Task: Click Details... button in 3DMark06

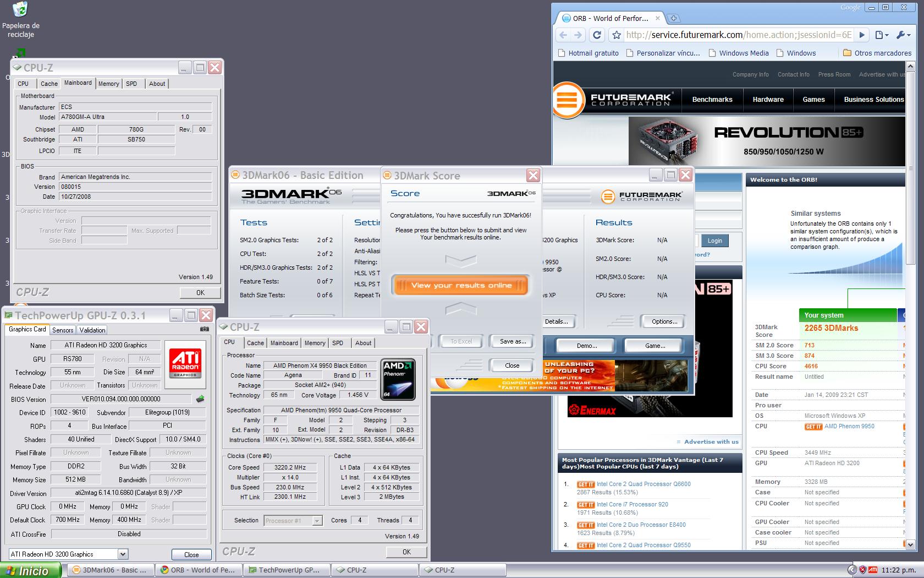Action: coord(556,321)
